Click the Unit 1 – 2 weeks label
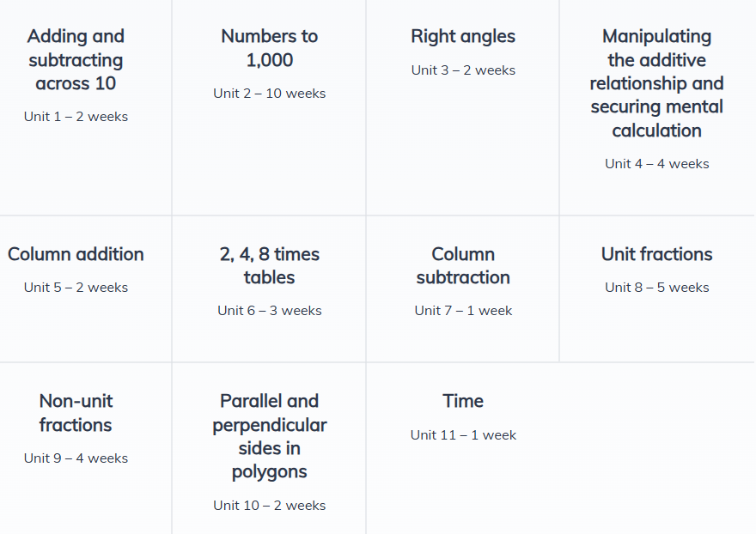 tap(76, 117)
